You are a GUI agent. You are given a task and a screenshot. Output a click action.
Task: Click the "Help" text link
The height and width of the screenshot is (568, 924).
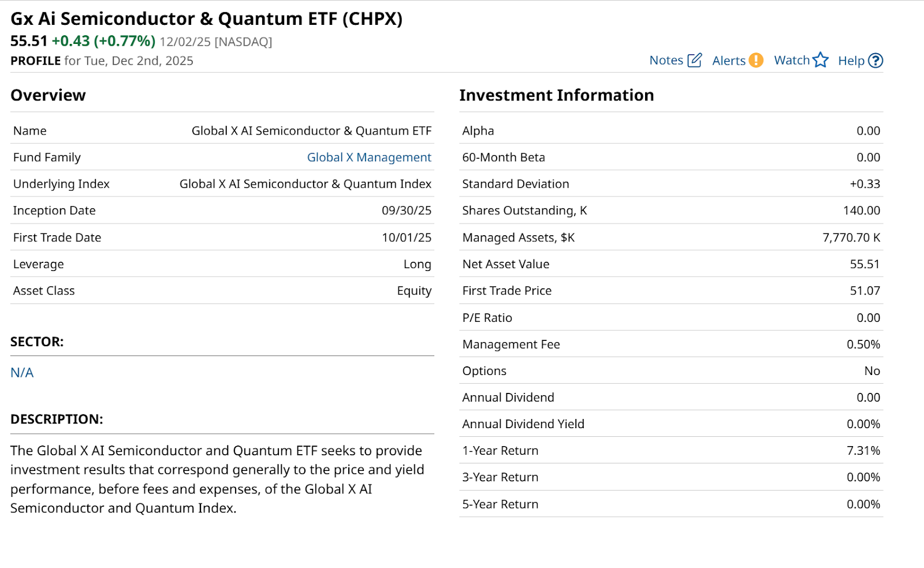(851, 61)
